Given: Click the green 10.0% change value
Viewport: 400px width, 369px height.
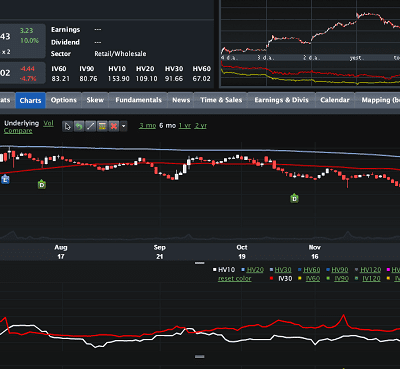Looking at the screenshot, I should click(29, 41).
